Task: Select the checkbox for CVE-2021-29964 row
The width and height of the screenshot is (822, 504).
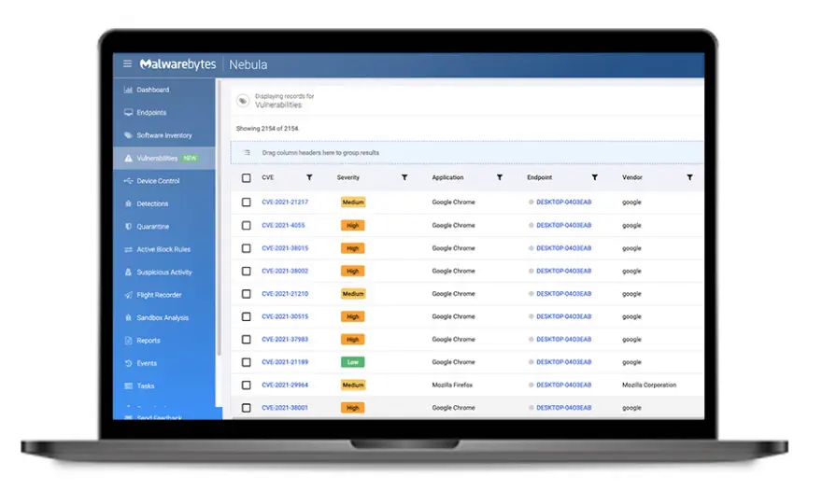Action: tap(247, 385)
